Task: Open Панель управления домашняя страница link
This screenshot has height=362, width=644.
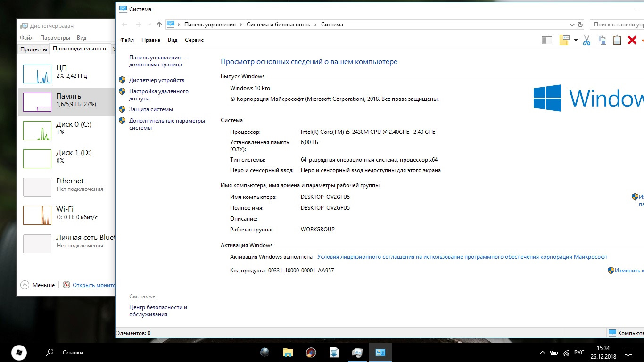Action: pos(158,61)
